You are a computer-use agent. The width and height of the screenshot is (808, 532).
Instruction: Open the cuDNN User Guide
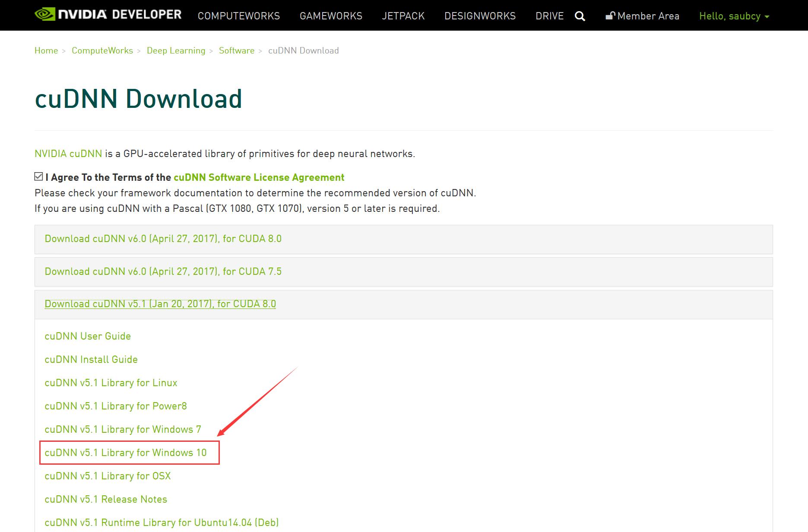click(x=88, y=336)
